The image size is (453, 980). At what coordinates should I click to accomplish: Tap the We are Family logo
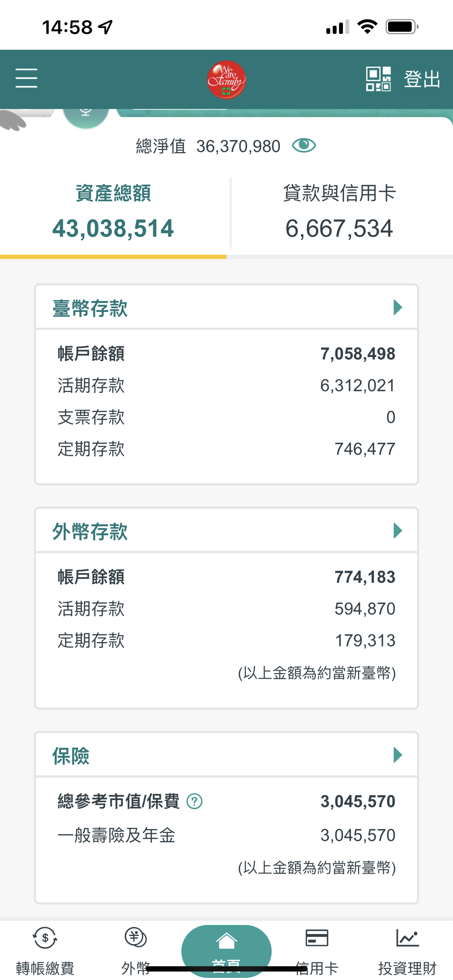click(x=226, y=79)
